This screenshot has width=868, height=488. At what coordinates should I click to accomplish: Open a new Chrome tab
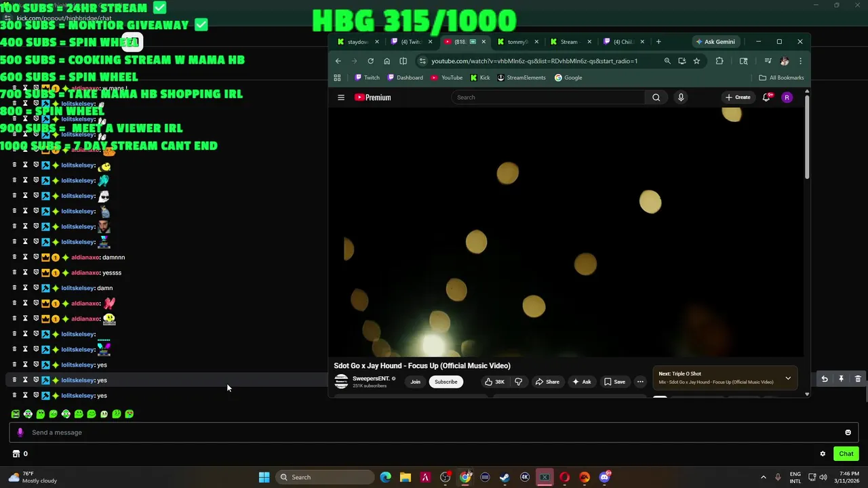coord(658,42)
